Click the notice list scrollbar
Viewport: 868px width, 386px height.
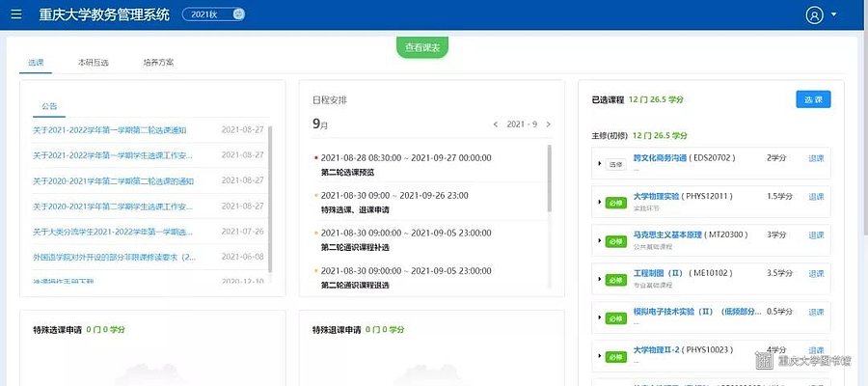(270, 200)
